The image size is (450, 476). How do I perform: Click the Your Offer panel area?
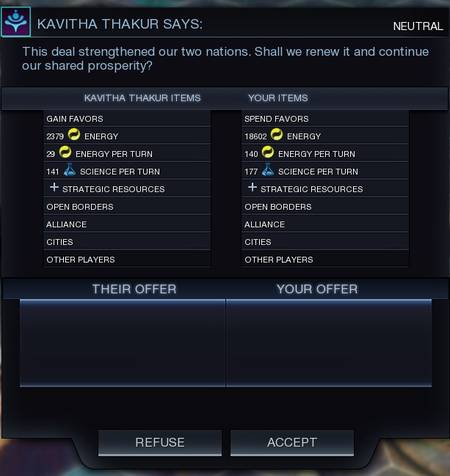pos(329,343)
